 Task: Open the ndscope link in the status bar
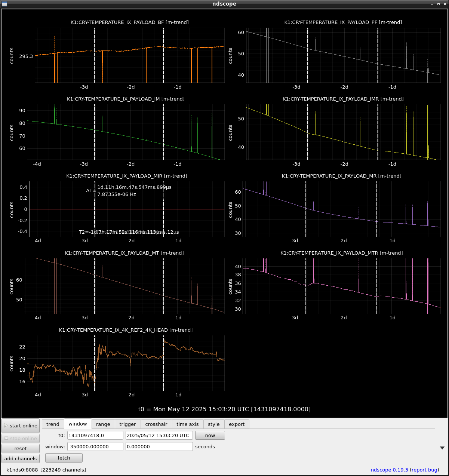pos(381,470)
